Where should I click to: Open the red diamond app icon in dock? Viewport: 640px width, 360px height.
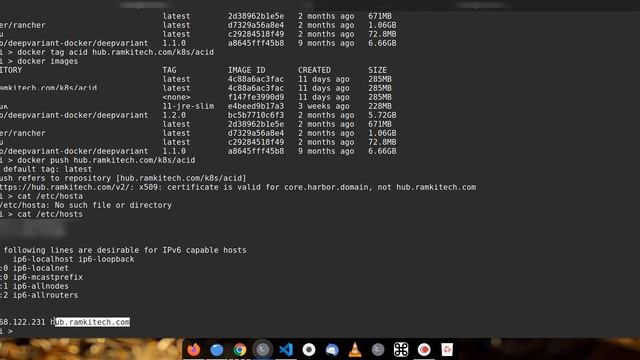coord(424,349)
